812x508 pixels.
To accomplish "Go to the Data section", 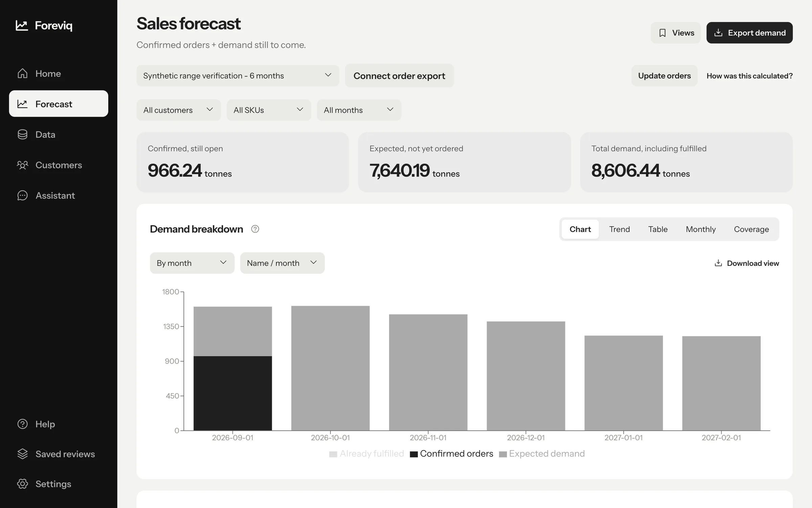I will pos(59,134).
